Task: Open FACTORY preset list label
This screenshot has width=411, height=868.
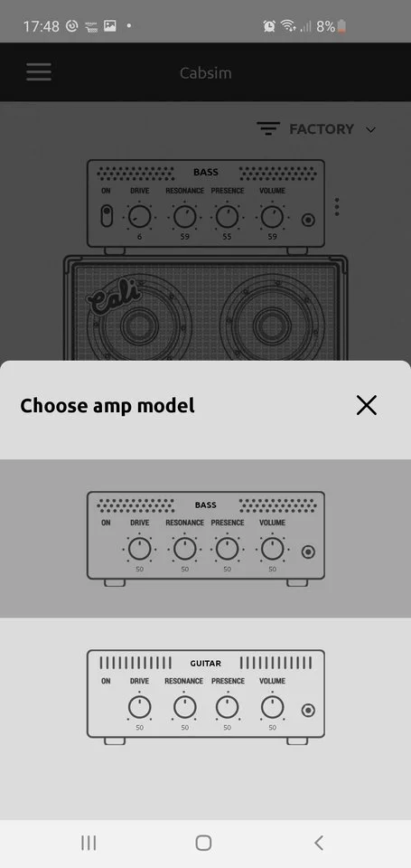Action: tap(322, 129)
